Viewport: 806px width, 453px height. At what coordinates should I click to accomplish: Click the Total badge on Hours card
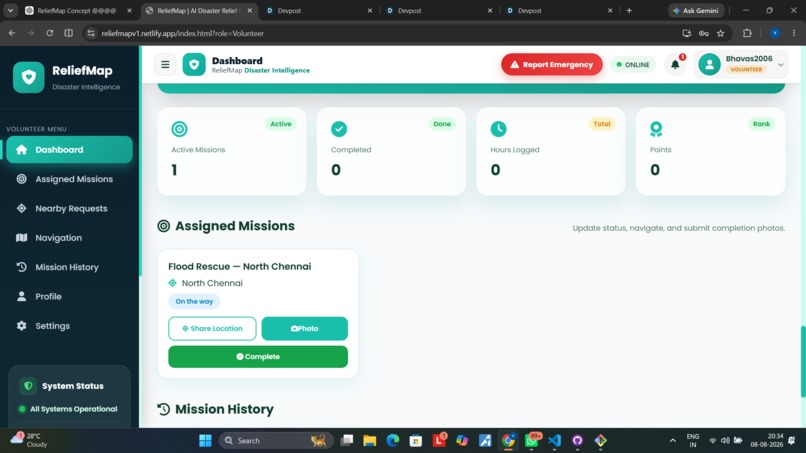[x=602, y=124]
